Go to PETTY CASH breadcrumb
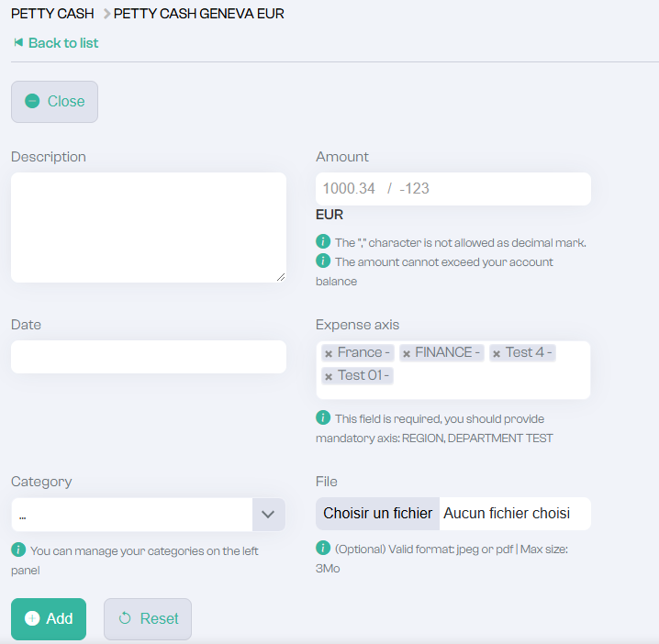This screenshot has height=644, width=659. (x=52, y=14)
